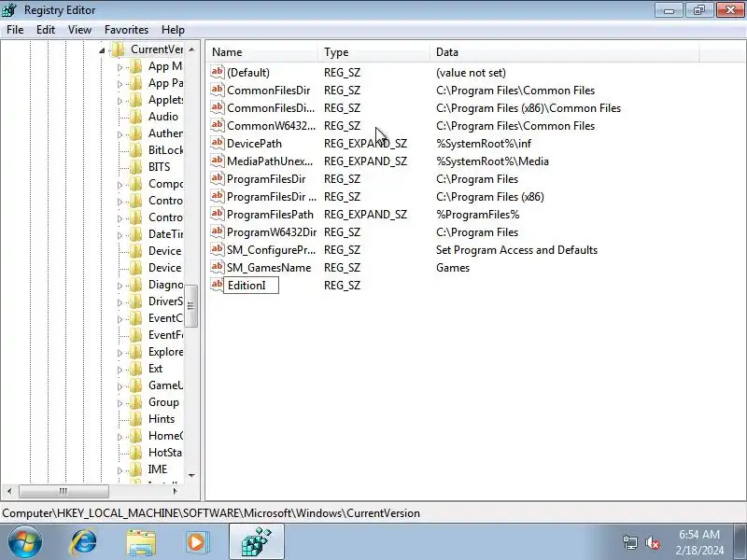Open the Edit menu
747x560 pixels.
click(x=46, y=30)
